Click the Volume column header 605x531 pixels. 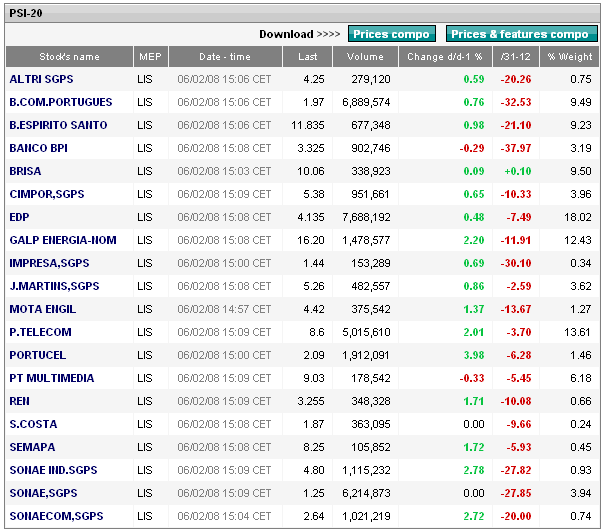(365, 57)
